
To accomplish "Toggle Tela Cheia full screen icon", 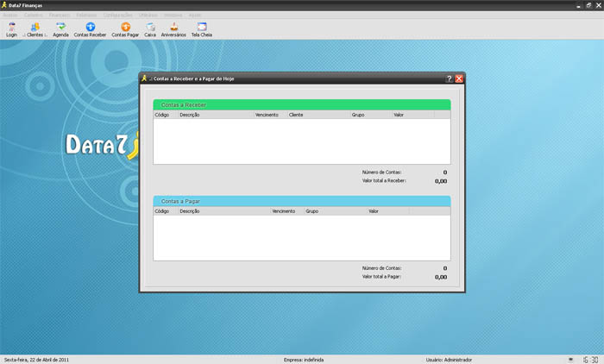I will pos(201,29).
